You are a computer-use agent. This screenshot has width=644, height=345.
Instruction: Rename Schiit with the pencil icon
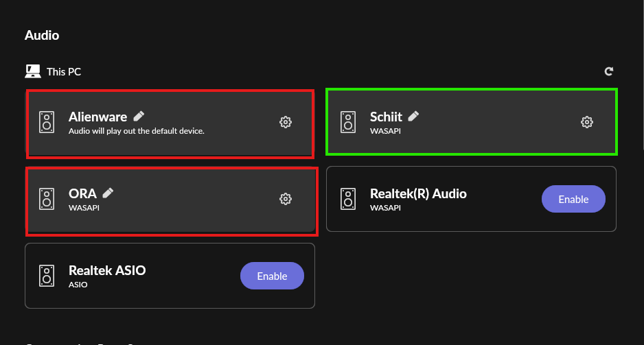(413, 116)
